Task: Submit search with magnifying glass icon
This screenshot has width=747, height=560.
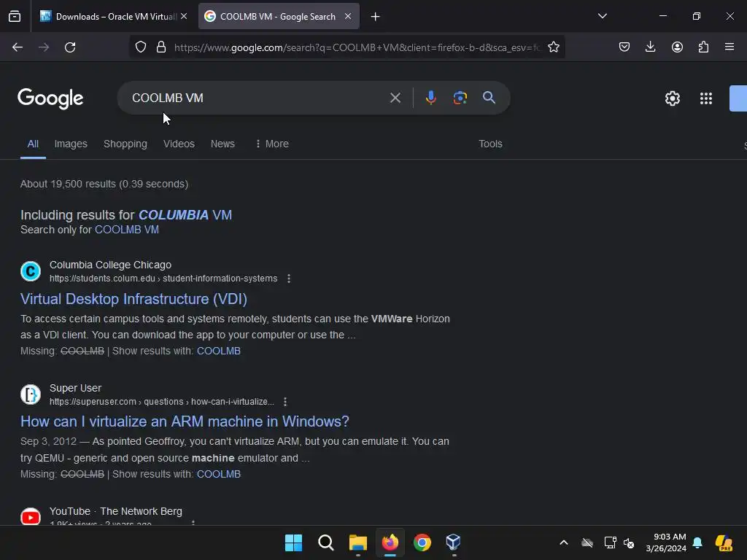Action: 489,98
